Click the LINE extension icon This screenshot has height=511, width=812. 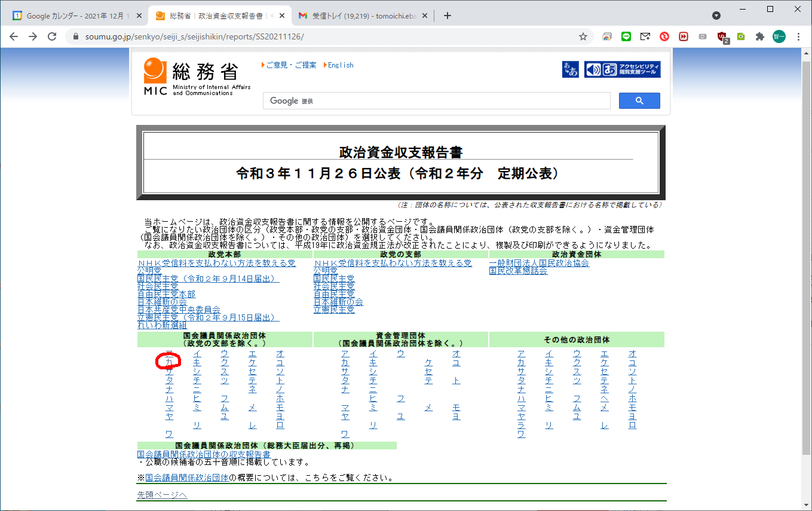pos(626,36)
